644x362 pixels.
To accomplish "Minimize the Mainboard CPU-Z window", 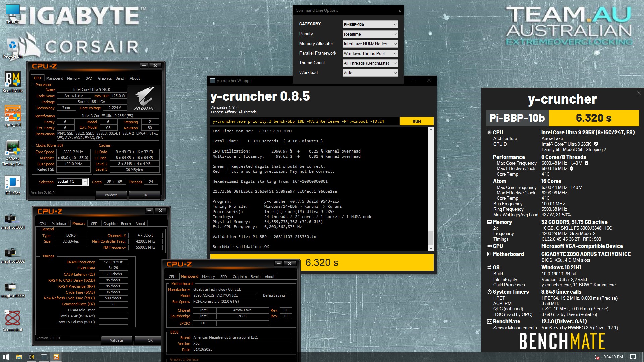I will tap(278, 263).
